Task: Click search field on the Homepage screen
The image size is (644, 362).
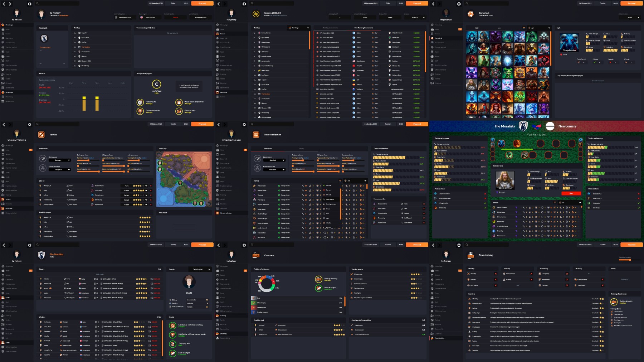Action: point(57,3)
